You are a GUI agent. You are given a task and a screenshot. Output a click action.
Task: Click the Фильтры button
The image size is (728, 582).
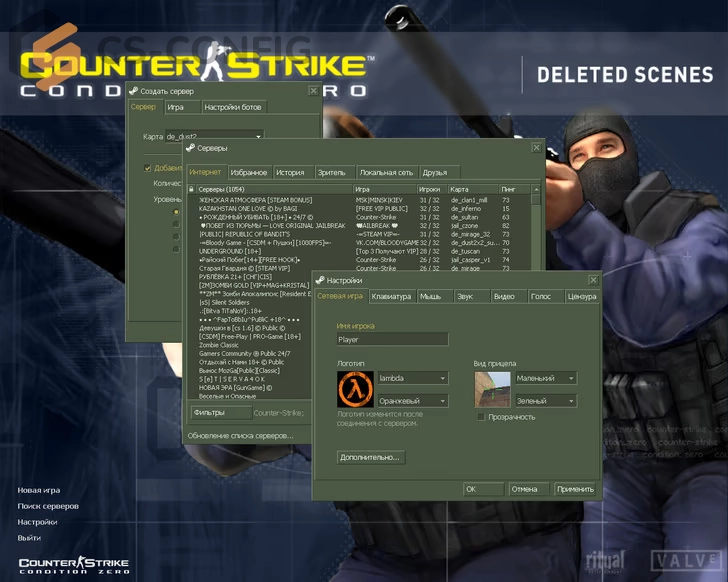click(x=221, y=413)
